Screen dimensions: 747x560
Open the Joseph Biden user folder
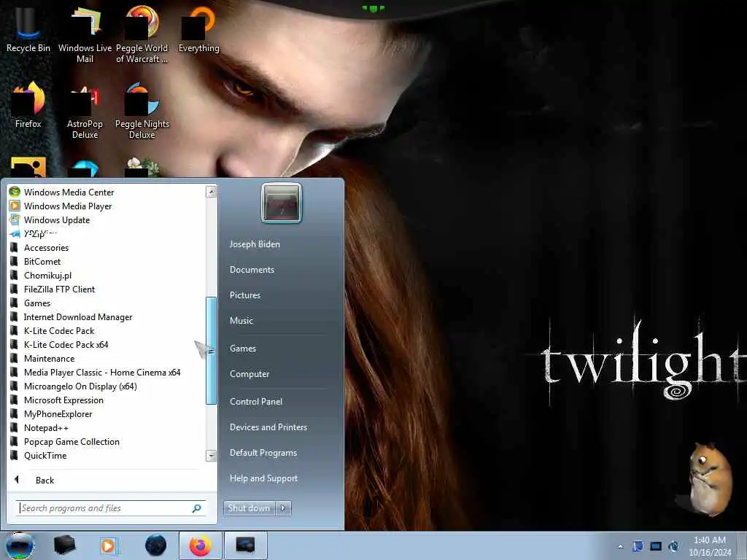click(x=255, y=244)
